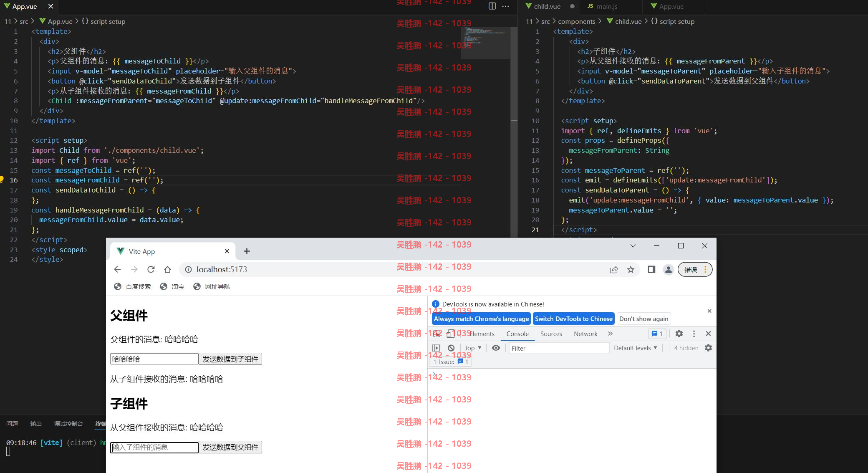Clear the console with the ban icon

tap(451, 348)
